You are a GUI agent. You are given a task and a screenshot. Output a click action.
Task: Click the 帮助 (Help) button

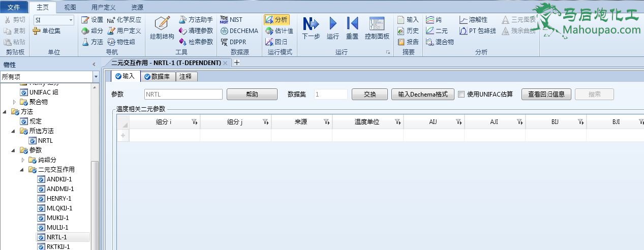252,94
